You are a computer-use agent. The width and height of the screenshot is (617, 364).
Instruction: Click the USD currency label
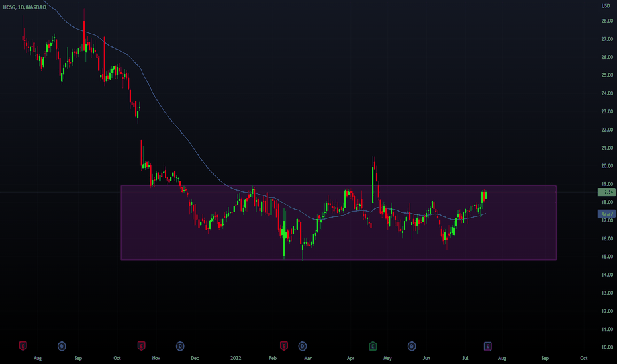click(606, 6)
